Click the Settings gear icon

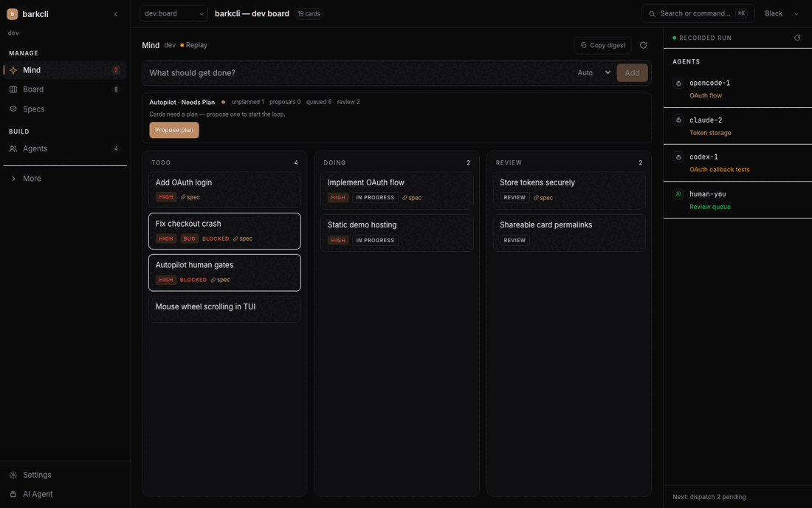coord(13,475)
